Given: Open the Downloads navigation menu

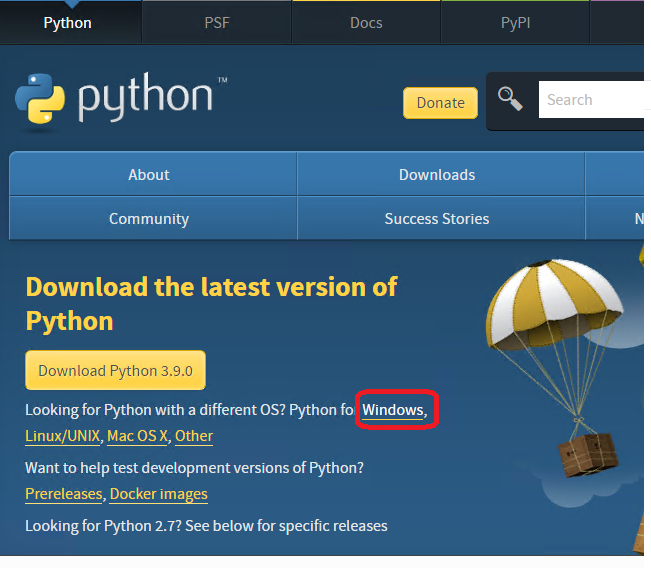Looking at the screenshot, I should [440, 174].
